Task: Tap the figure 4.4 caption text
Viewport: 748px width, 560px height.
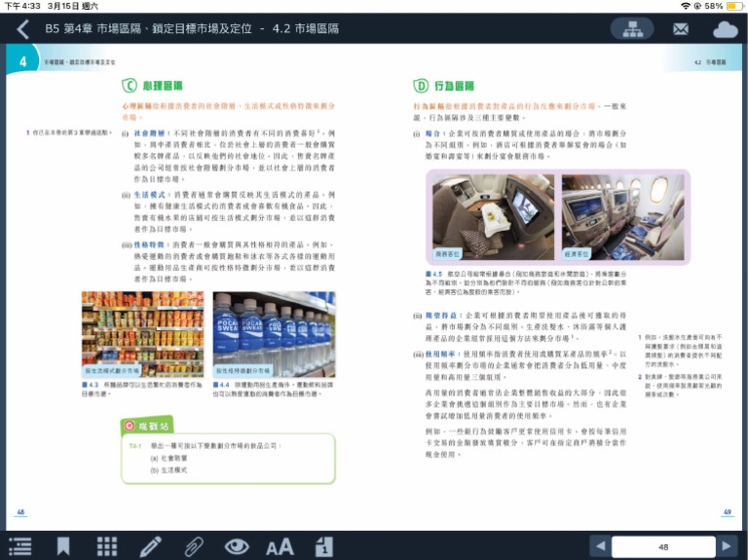Action: [274, 390]
